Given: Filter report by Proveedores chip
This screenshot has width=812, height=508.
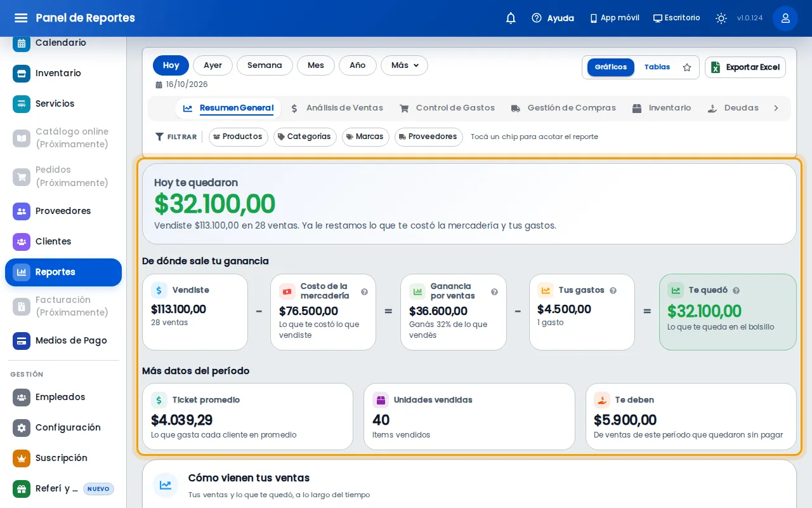Looking at the screenshot, I should tap(429, 137).
